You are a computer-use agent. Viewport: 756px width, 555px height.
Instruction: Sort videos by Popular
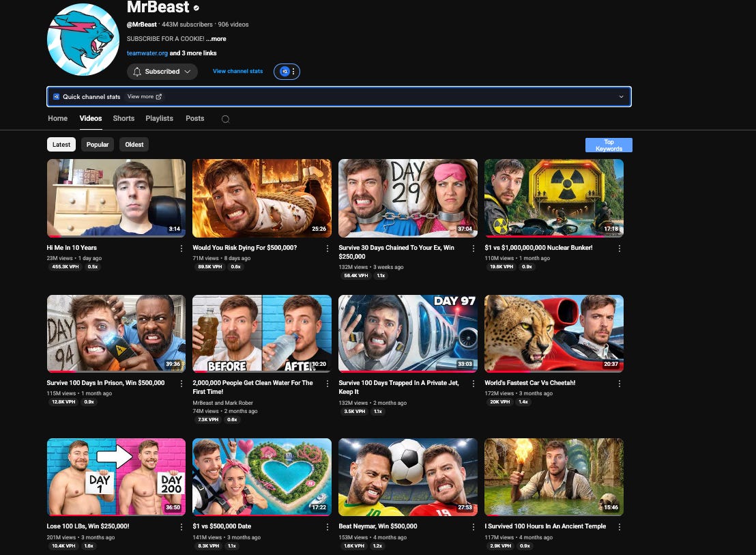click(98, 144)
